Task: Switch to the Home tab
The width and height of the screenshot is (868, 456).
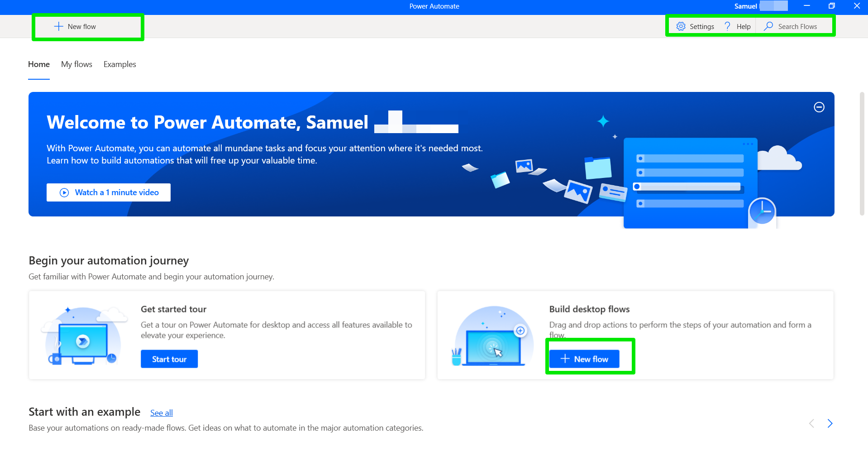Action: tap(39, 64)
